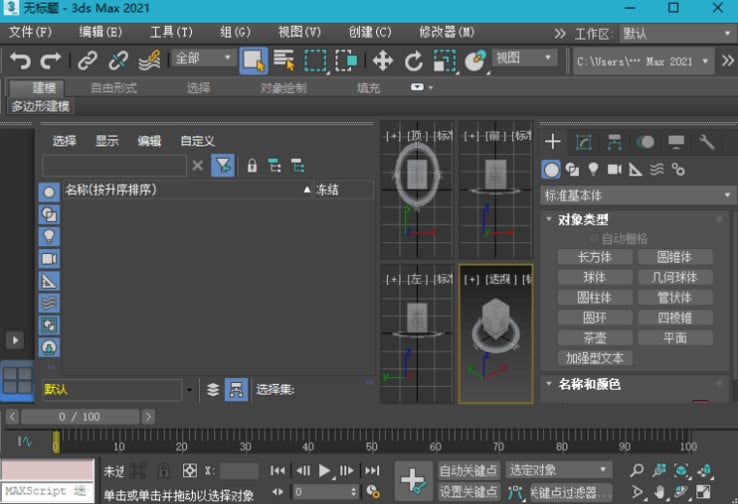The height and width of the screenshot is (504, 738).
Task: Toggle the lock icon in Scene Explorer
Action: (x=252, y=166)
